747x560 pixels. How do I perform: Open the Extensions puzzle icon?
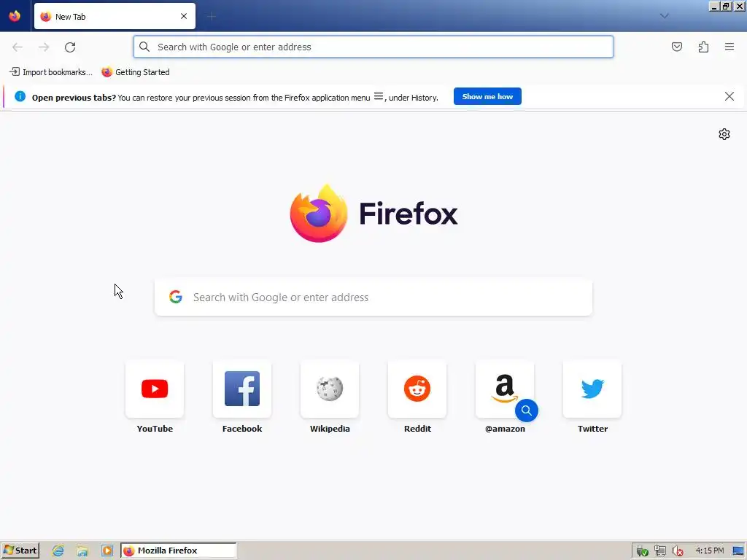point(703,47)
